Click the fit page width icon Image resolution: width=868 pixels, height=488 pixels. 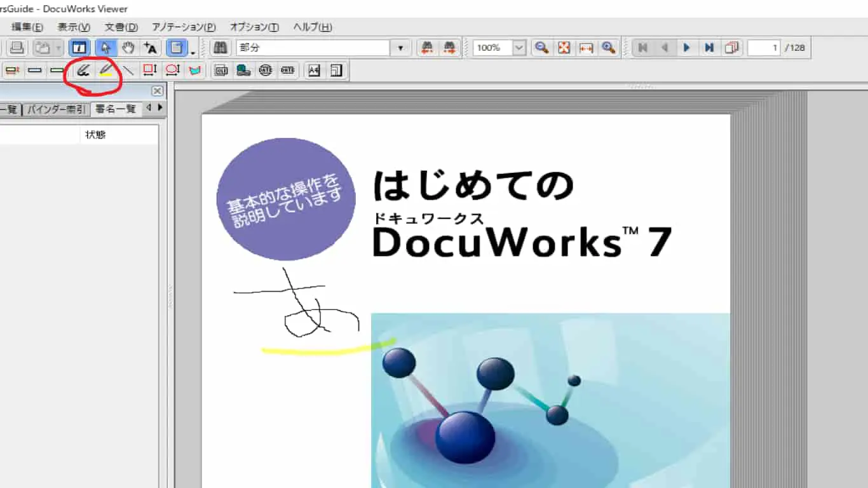click(x=586, y=48)
